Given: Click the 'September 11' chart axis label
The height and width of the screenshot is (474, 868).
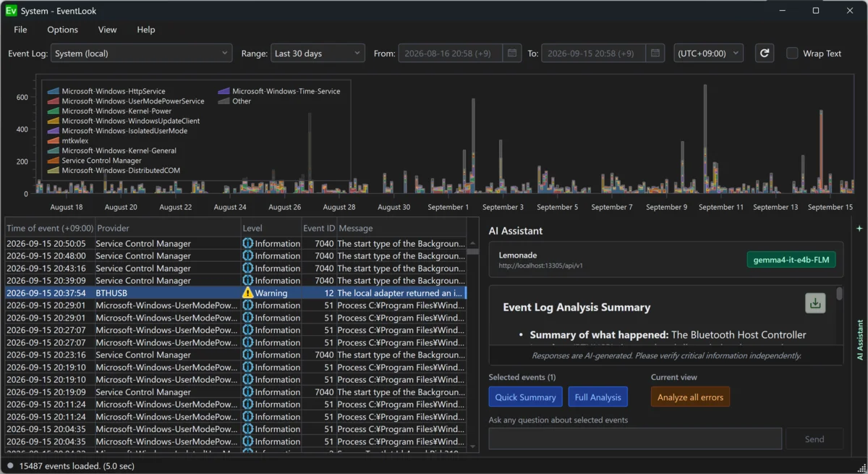Looking at the screenshot, I should (x=721, y=207).
